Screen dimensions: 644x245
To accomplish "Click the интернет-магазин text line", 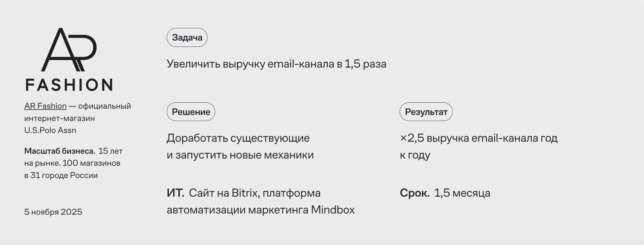I will click(59, 118).
